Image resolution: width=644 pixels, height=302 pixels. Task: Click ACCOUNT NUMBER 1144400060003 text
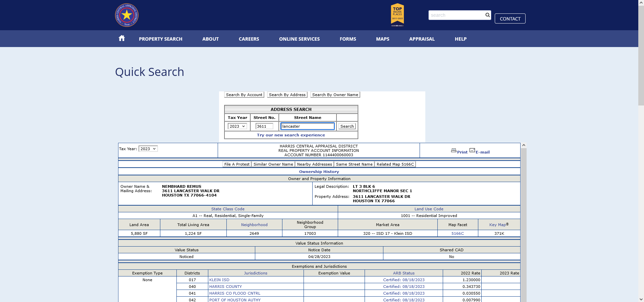pyautogui.click(x=319, y=155)
